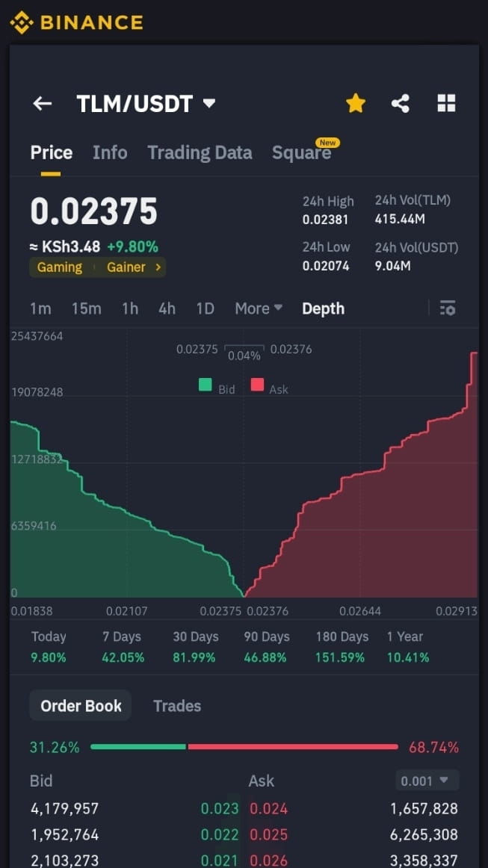Select the 1D chart interval
Image resolution: width=488 pixels, height=868 pixels.
[x=205, y=309]
